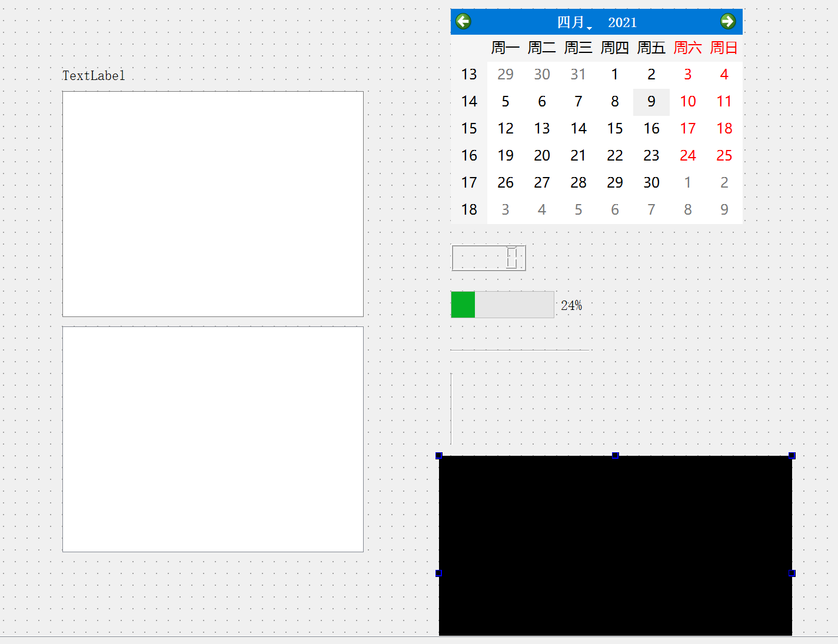Viewport: 838px width, 644px height.
Task: Click the TextLabel text
Action: coord(94,75)
